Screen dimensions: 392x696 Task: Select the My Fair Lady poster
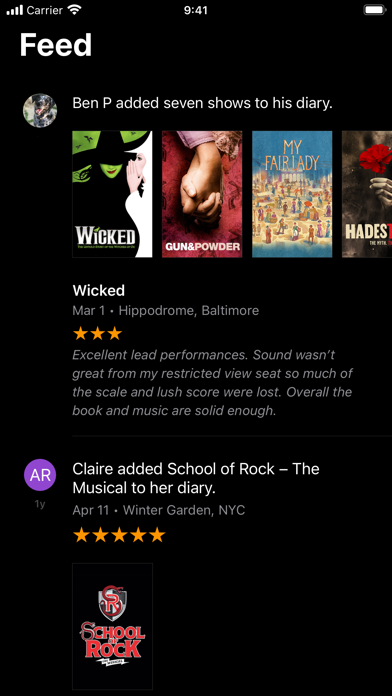pos(292,194)
